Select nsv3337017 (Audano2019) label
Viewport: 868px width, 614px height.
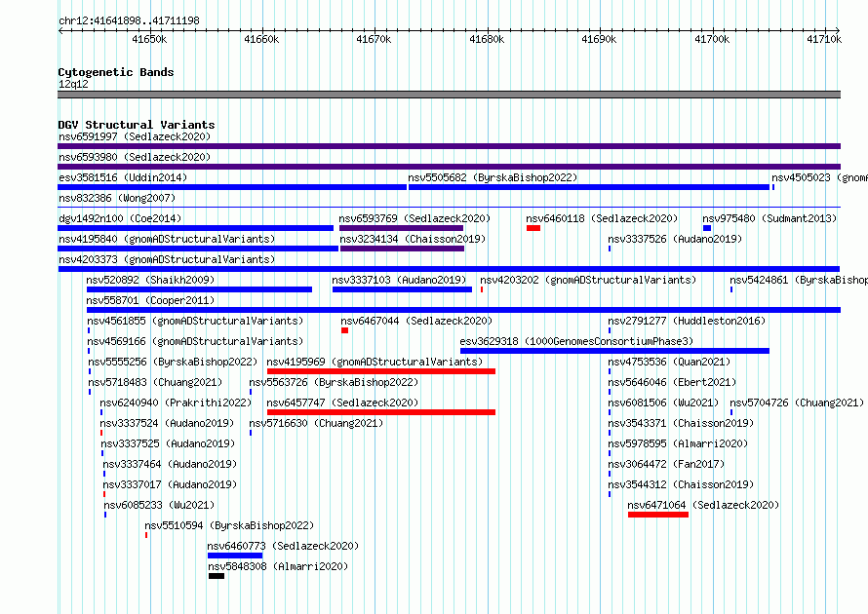(x=170, y=484)
